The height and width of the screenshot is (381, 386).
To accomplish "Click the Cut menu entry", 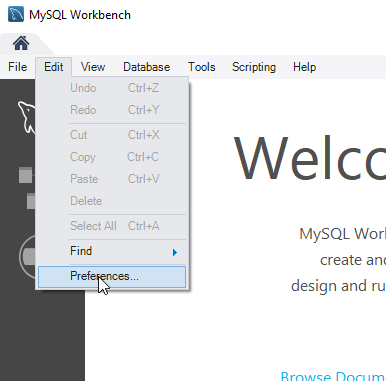I will (x=112, y=135).
